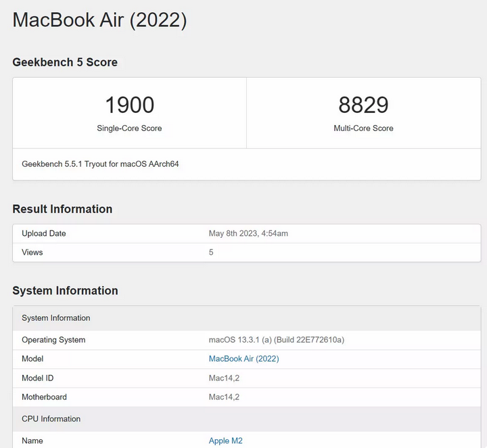
Task: Select the macOS 13.3.1 (a) build text
Action: (277, 340)
